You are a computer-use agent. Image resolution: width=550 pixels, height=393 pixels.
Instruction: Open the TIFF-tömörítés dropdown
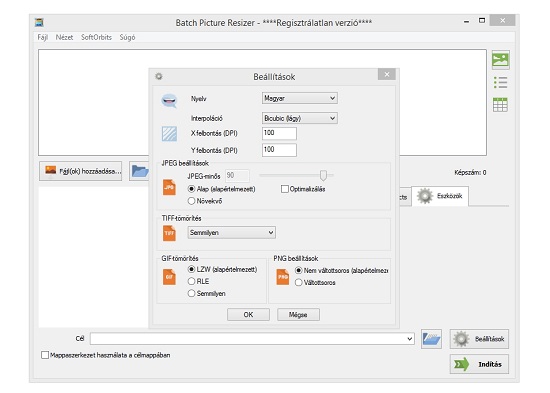(232, 233)
